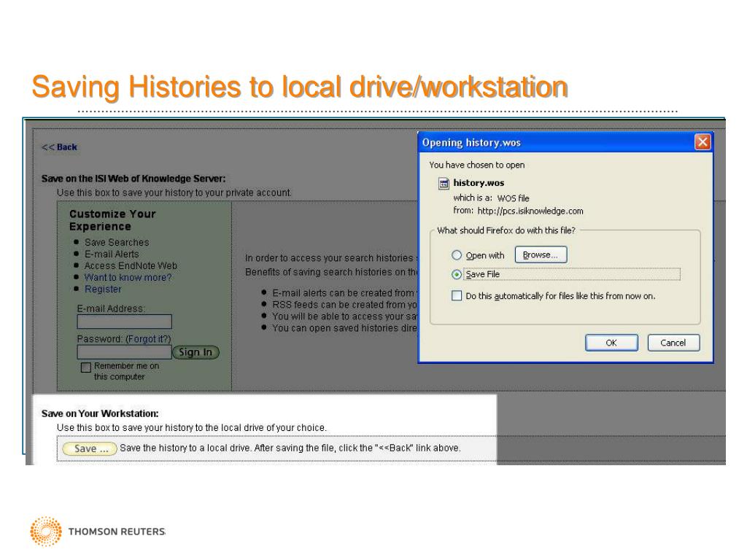
Task: Click the 'Save Searches' list item
Action: pyautogui.click(x=117, y=242)
